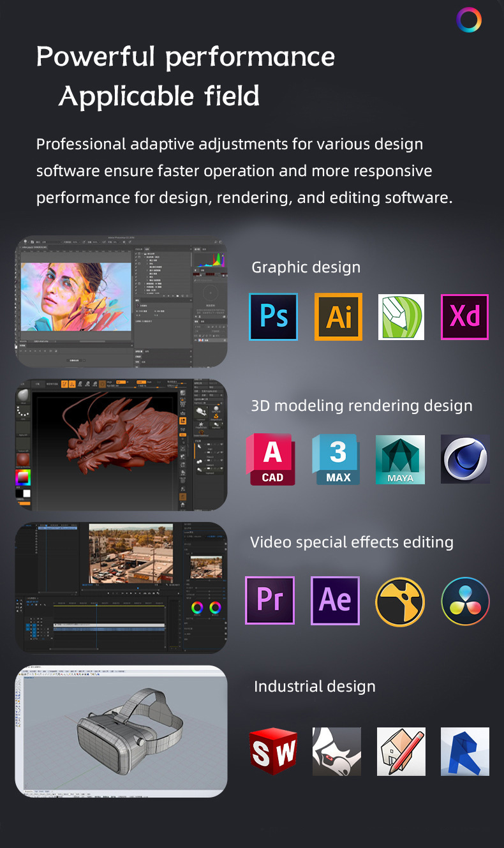Click the "Industrial design" label

point(315,687)
